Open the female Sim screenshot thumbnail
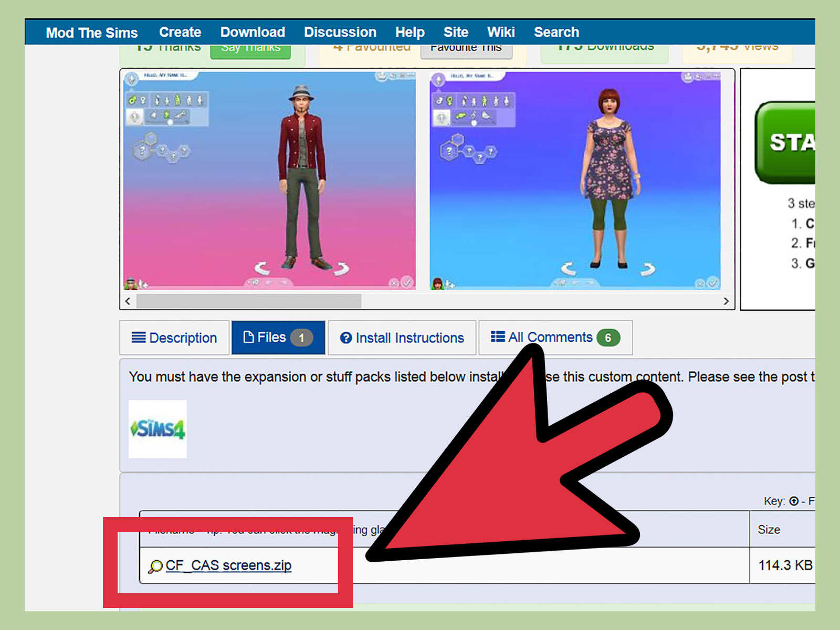Screen dimensions: 840x630 (x=575, y=180)
